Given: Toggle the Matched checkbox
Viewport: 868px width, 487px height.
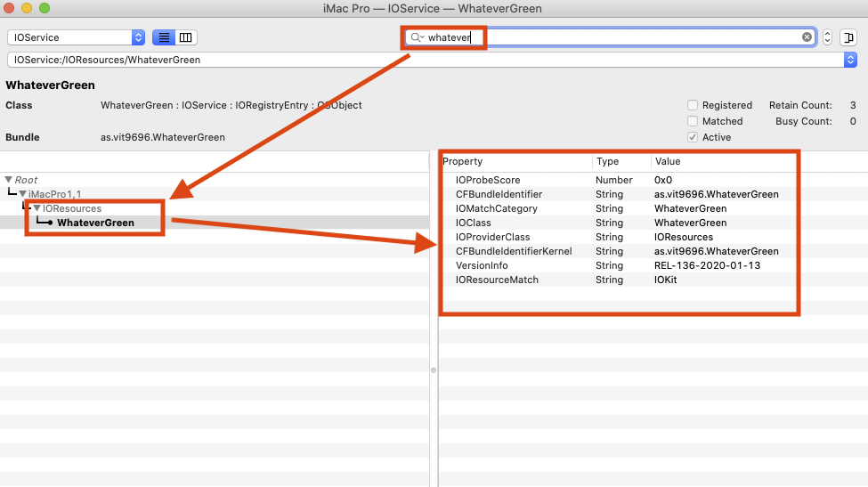Looking at the screenshot, I should click(x=693, y=121).
